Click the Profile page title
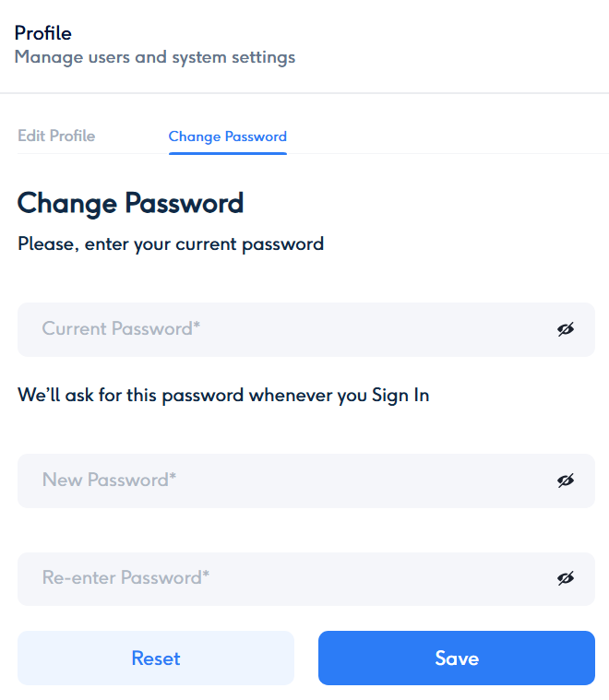The image size is (609, 700). 42,33
